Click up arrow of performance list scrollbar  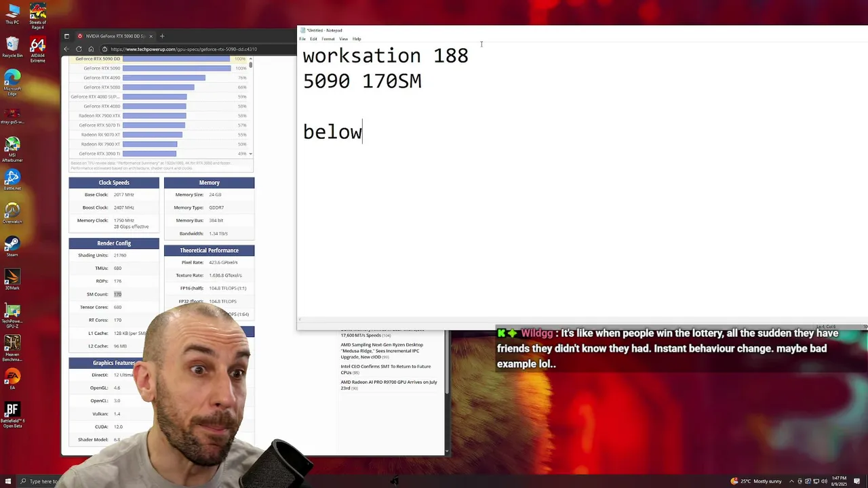click(250, 59)
